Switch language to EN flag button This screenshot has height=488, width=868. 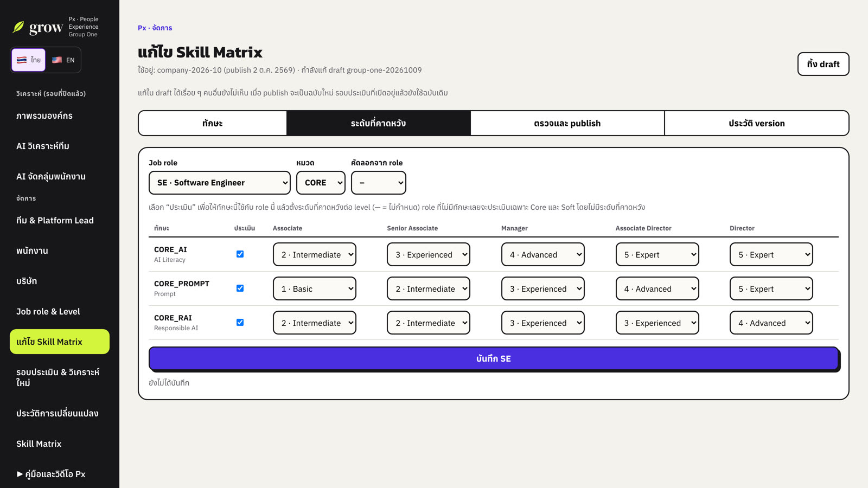click(x=63, y=60)
